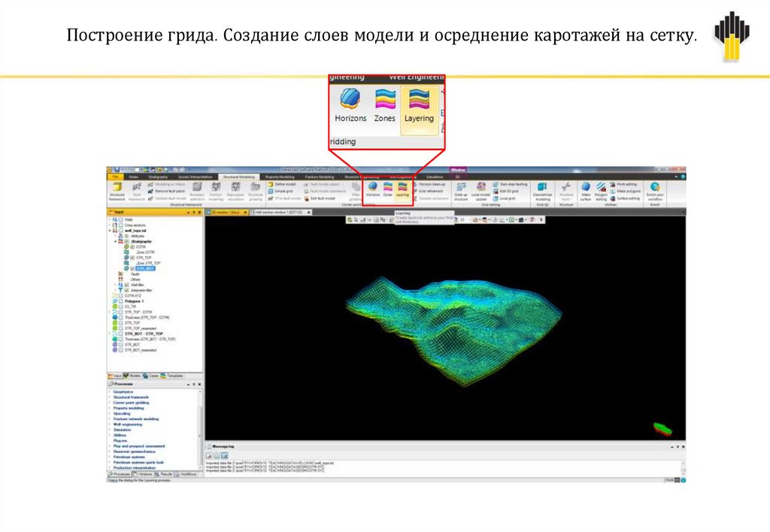Screen dimensions: 770x532
Task: Launch Layering from the Petrel ribbon
Action: click(402, 189)
